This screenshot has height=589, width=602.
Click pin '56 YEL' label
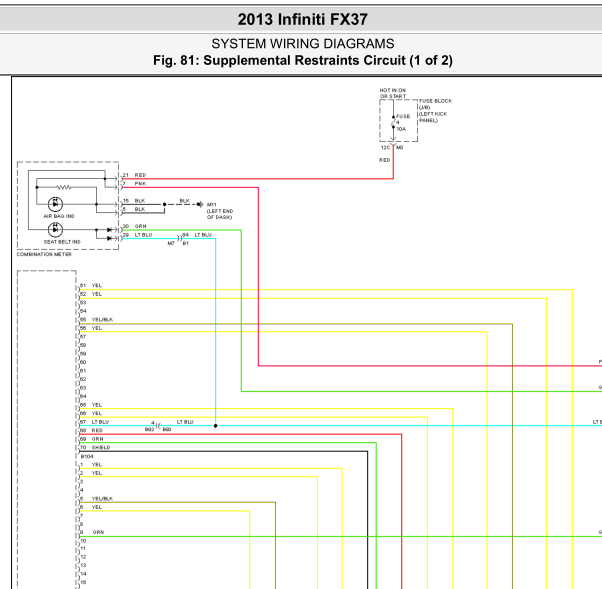pyautogui.click(x=91, y=328)
